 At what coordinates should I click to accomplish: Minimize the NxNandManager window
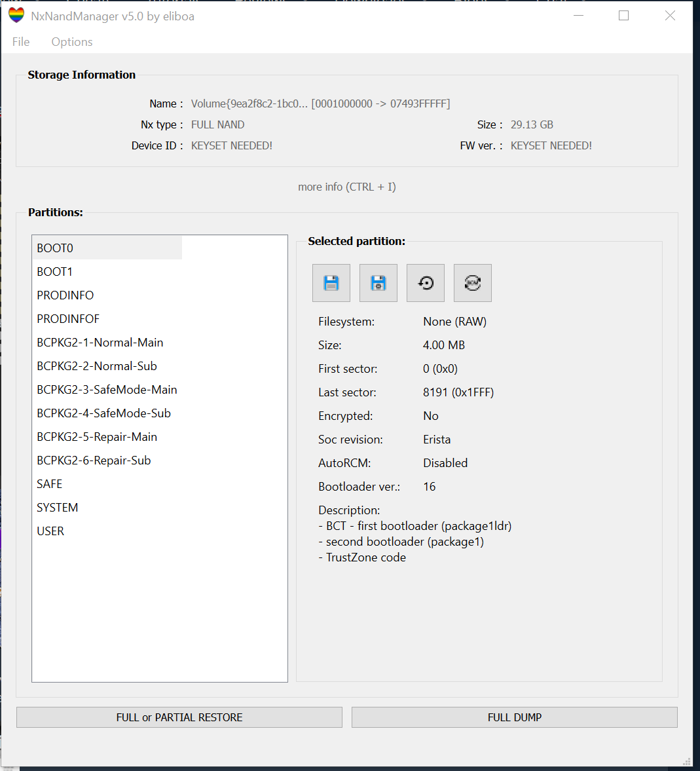pyautogui.click(x=579, y=16)
